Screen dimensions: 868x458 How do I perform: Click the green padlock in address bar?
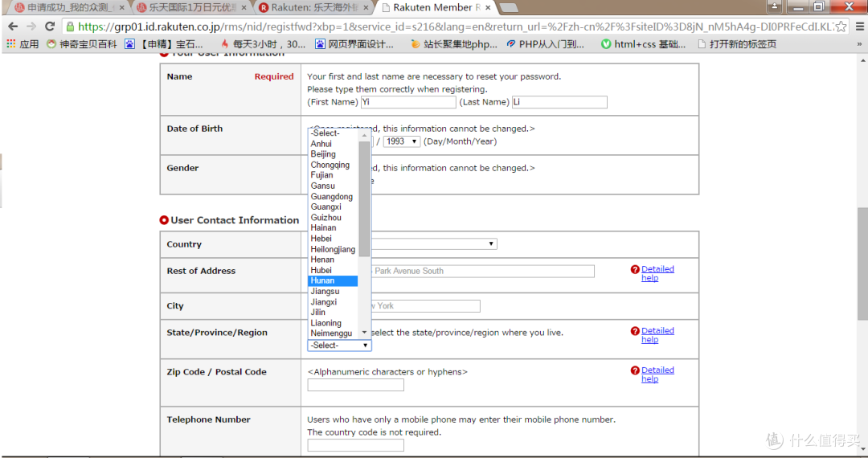click(70, 27)
